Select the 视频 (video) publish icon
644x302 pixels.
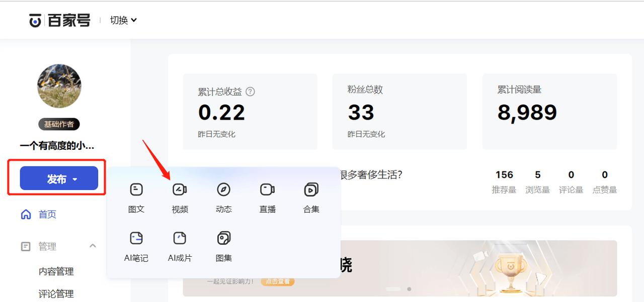pos(180,190)
